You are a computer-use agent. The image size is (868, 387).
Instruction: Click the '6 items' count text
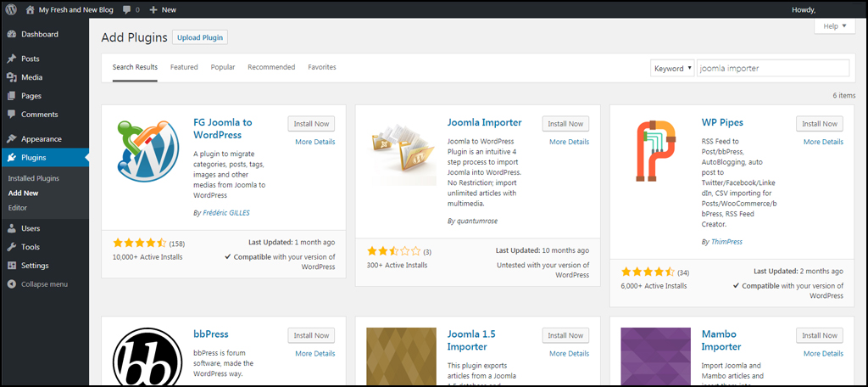[x=844, y=95]
